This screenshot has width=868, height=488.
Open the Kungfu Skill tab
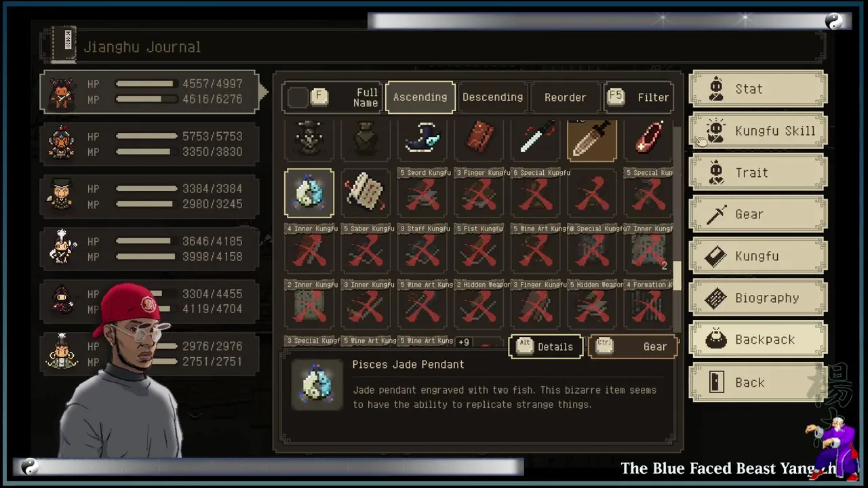pyautogui.click(x=758, y=131)
